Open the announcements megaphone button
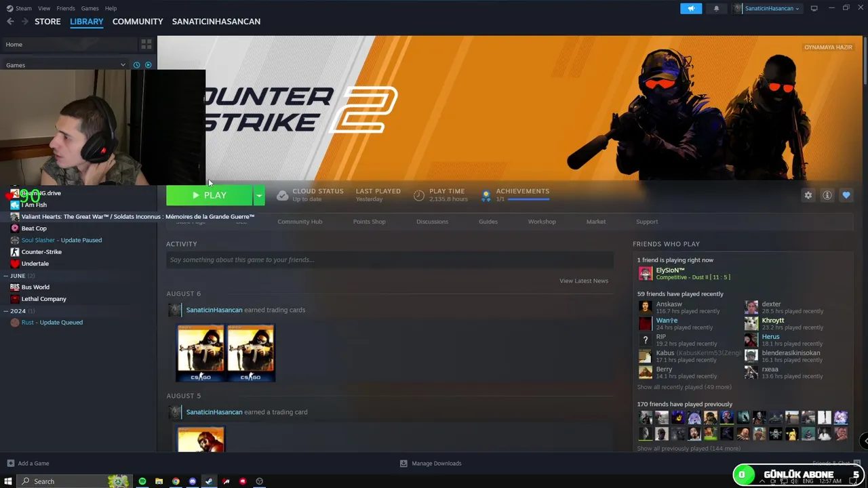 click(x=691, y=8)
